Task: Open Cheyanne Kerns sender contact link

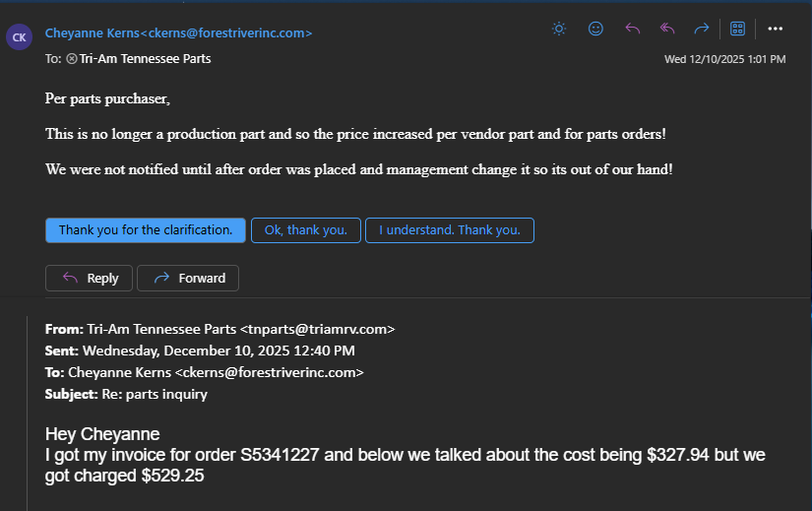Action: pos(179,33)
